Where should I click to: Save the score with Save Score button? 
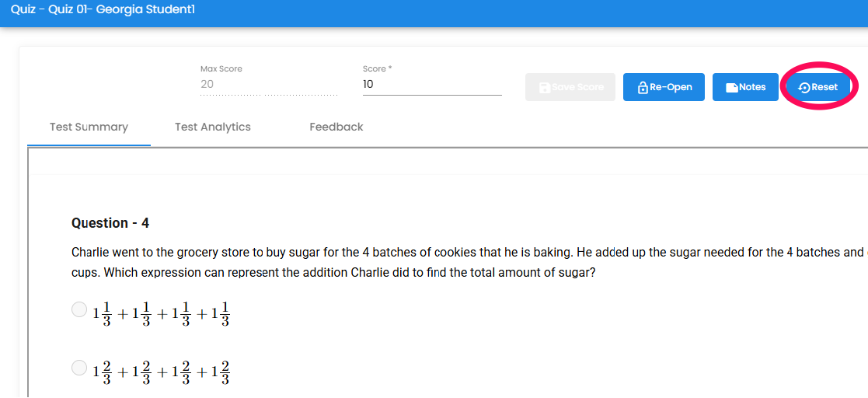tap(570, 87)
